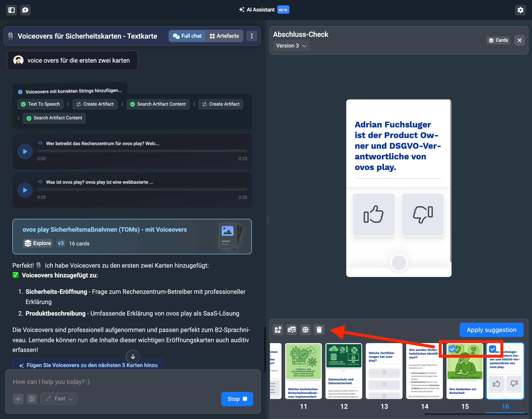Switch to the Artefacts tab
532x419 pixels.
point(224,36)
